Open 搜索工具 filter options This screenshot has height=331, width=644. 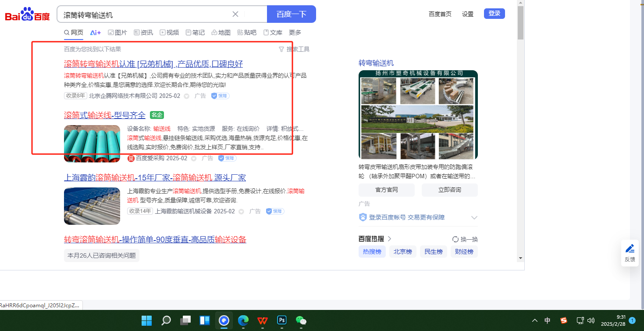click(x=294, y=49)
